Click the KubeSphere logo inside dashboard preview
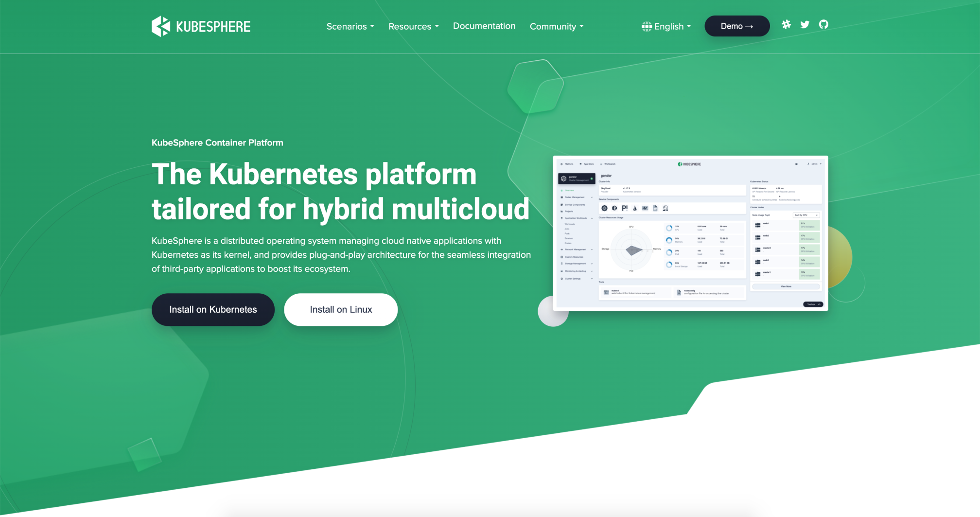The height and width of the screenshot is (517, 980). pos(689,164)
